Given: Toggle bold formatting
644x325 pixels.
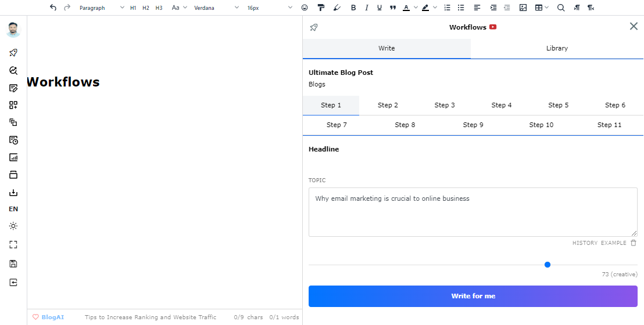Looking at the screenshot, I should tap(353, 8).
